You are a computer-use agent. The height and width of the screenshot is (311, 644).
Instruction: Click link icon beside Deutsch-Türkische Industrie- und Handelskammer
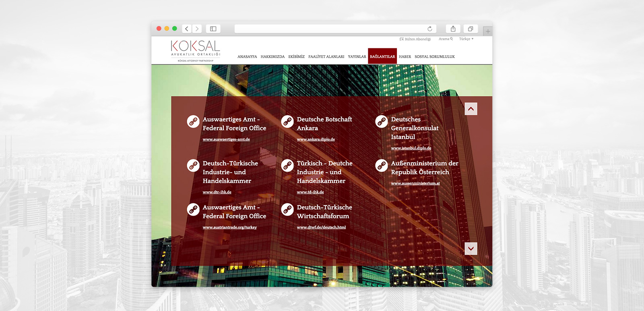tap(193, 165)
